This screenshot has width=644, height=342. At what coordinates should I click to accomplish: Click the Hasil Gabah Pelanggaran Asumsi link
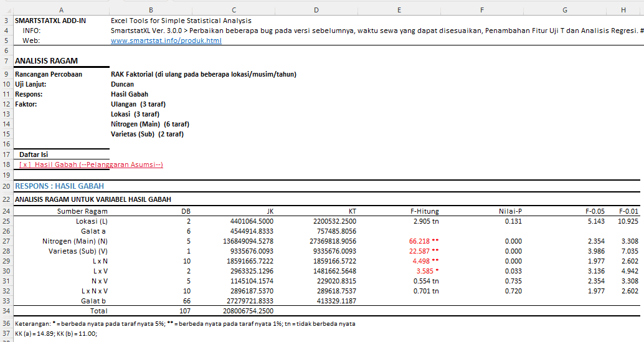pos(91,164)
